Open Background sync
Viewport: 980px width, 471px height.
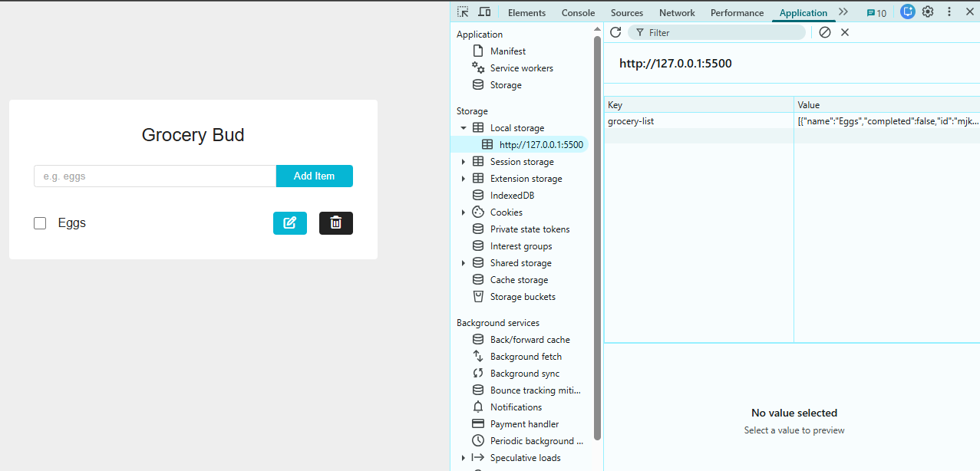(x=525, y=374)
